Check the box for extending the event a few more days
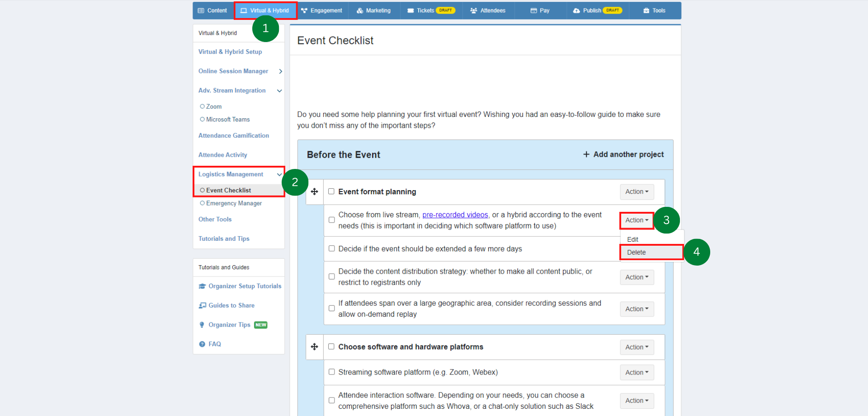Screen dimensions: 868x416 pos(332,249)
